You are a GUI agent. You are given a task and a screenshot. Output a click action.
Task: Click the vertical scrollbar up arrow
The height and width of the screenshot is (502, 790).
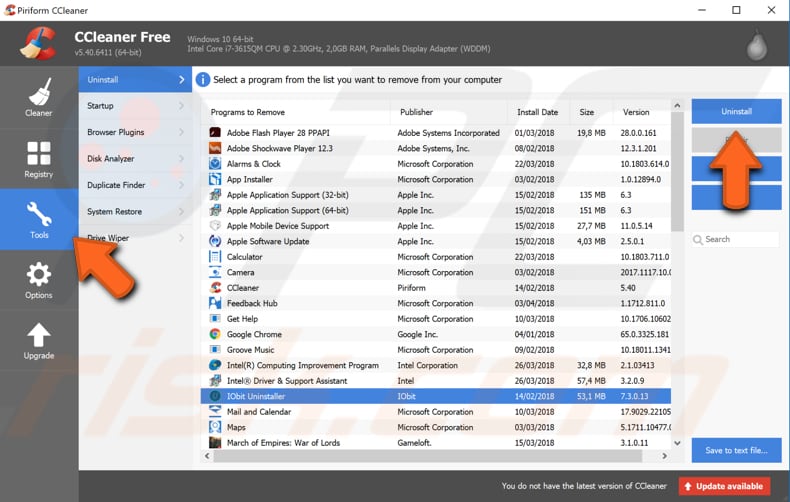(x=678, y=106)
